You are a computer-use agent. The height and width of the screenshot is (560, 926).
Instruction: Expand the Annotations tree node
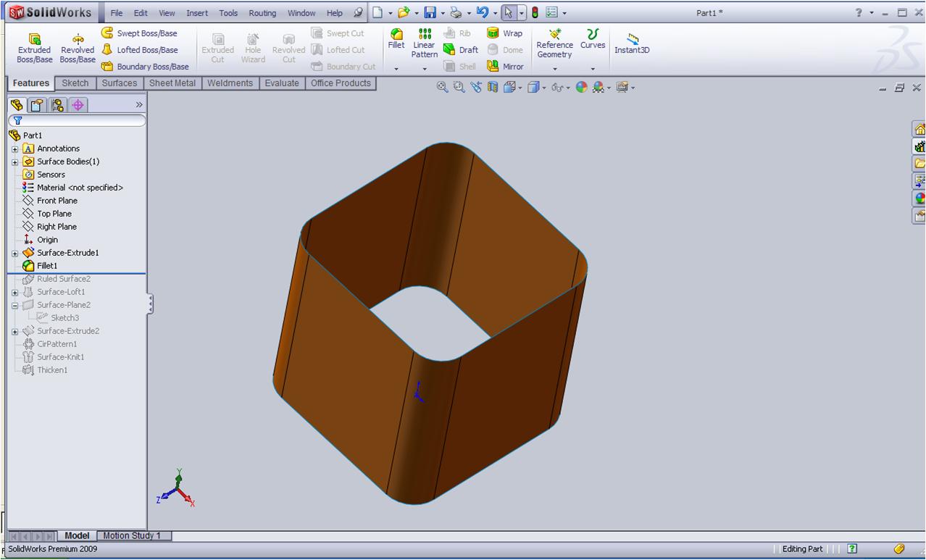point(14,149)
